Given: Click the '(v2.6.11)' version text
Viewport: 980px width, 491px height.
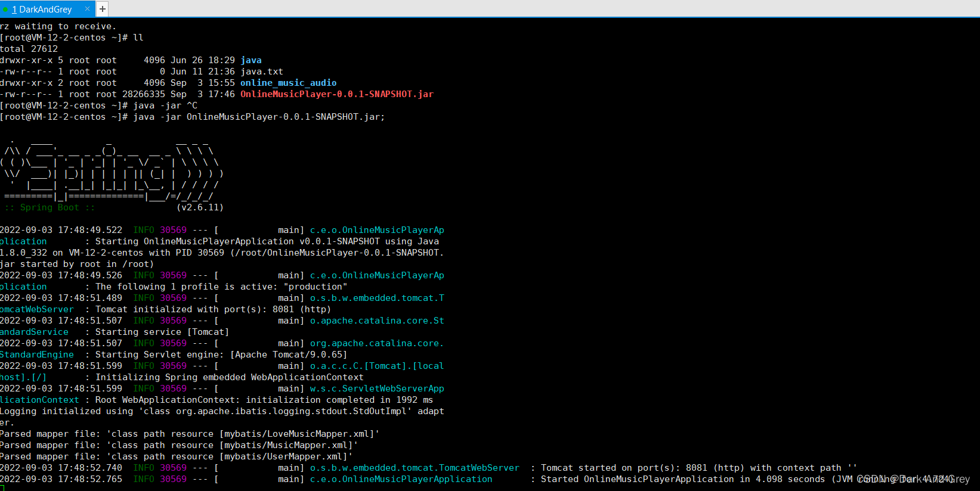Looking at the screenshot, I should [x=200, y=207].
